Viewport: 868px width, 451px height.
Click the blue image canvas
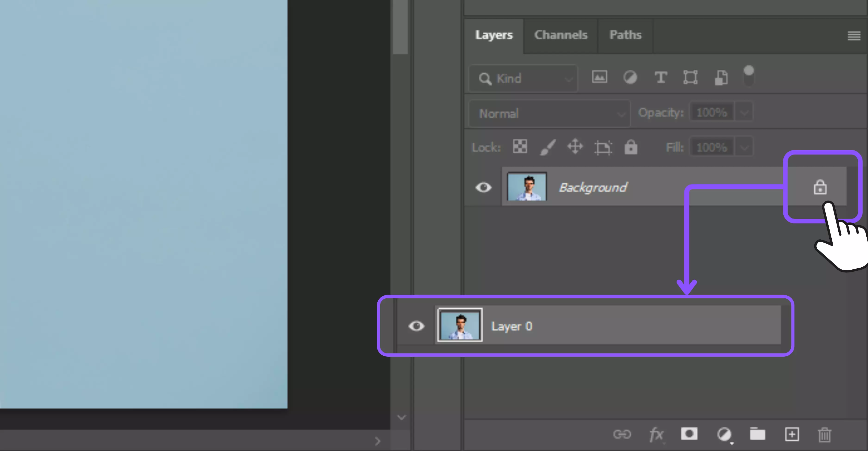(144, 204)
